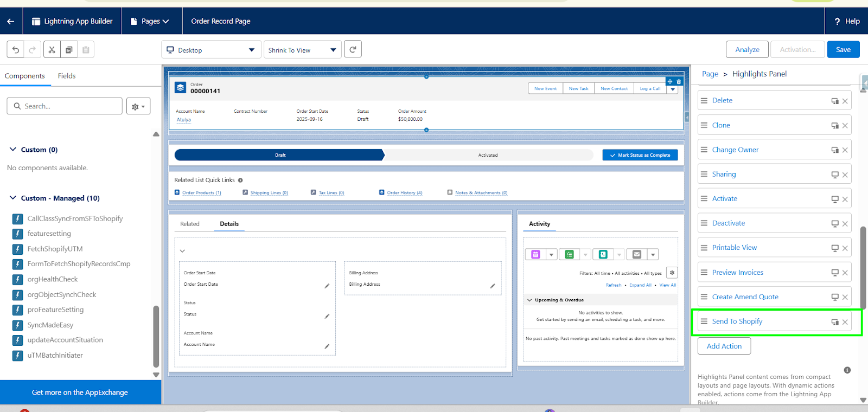868x412 pixels.
Task: Click the cut scissors icon
Action: click(52, 50)
